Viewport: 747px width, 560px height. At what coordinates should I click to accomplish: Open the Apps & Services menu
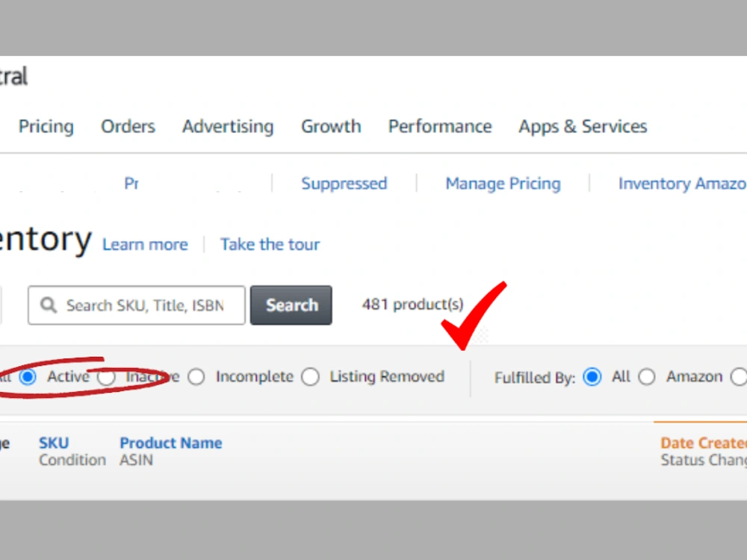tap(583, 127)
